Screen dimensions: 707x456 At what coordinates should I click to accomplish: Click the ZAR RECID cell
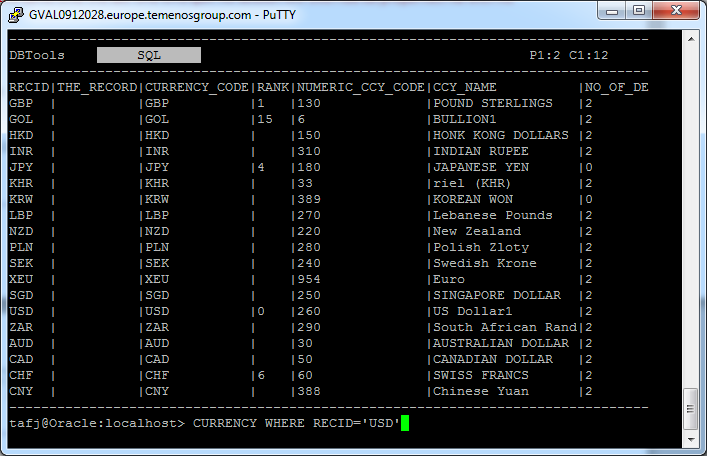(21, 327)
